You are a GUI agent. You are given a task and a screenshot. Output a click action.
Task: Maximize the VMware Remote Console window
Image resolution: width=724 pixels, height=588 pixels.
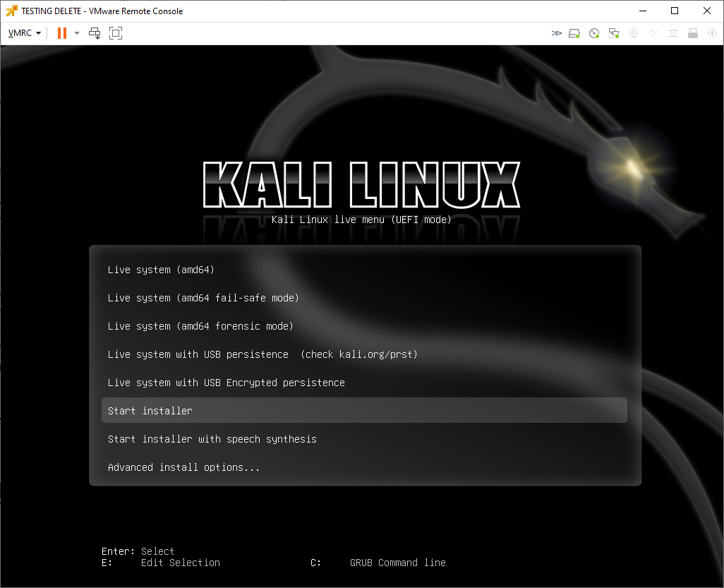tap(675, 11)
